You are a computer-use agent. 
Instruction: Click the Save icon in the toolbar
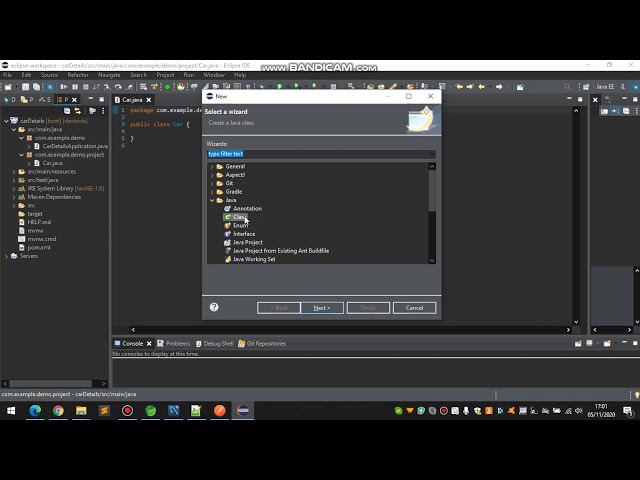click(25, 87)
